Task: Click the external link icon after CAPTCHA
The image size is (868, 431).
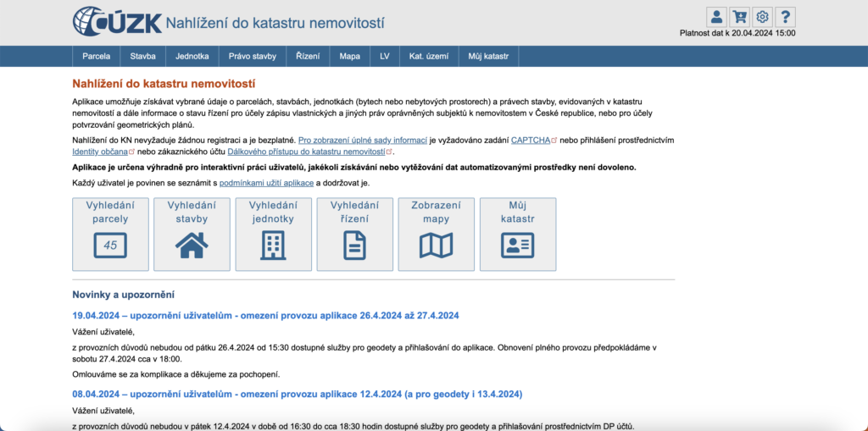Action: [x=554, y=141]
